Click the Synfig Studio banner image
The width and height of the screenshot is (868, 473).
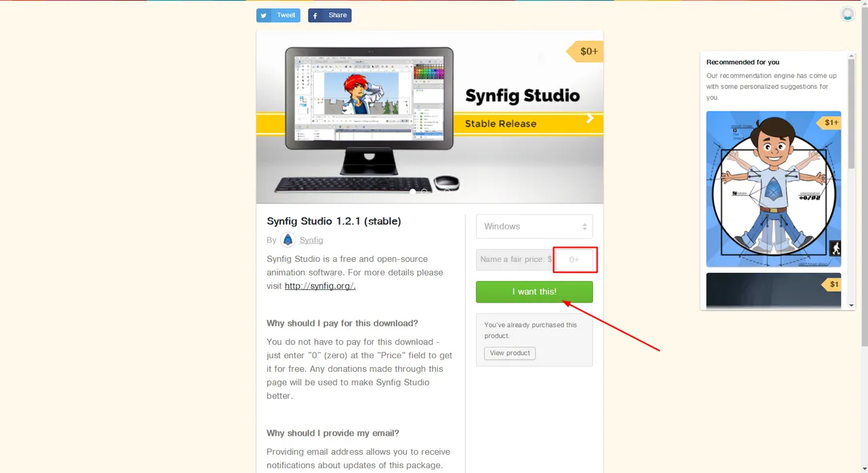(x=430, y=117)
